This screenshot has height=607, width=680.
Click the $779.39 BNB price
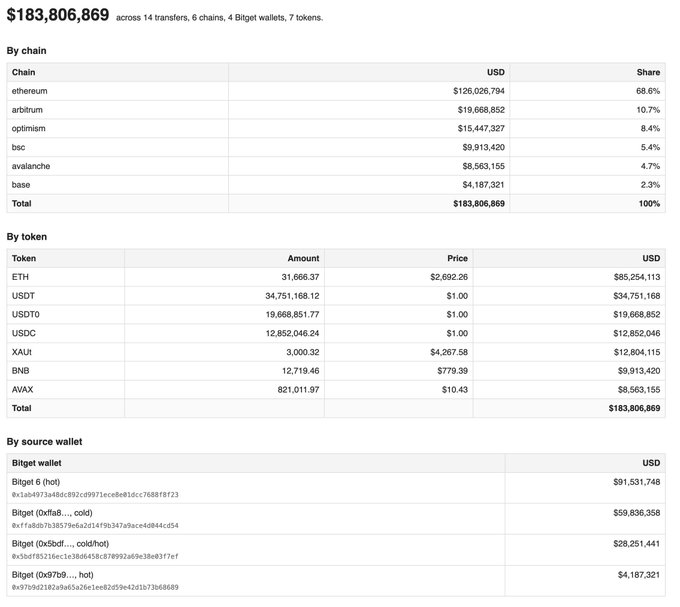[452, 371]
